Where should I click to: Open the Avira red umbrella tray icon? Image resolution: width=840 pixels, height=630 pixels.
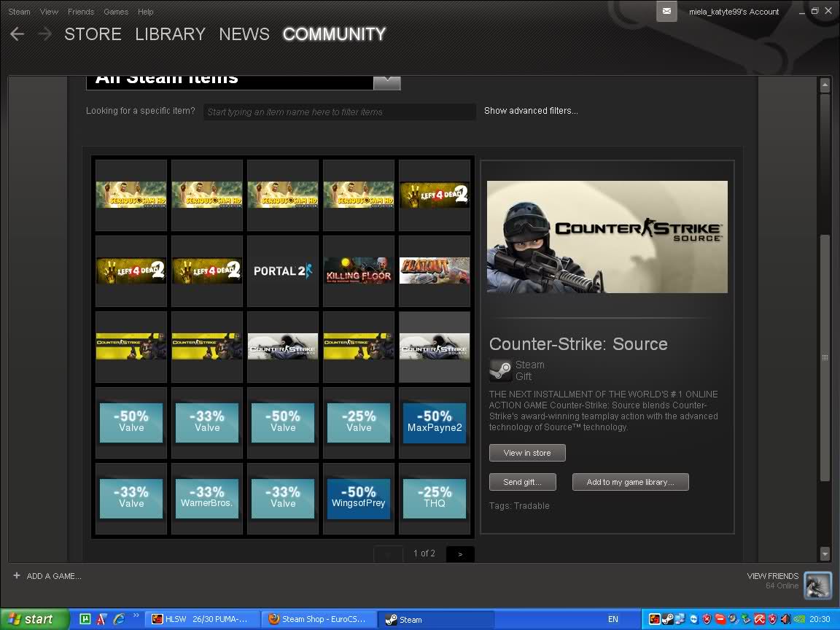pos(759,619)
